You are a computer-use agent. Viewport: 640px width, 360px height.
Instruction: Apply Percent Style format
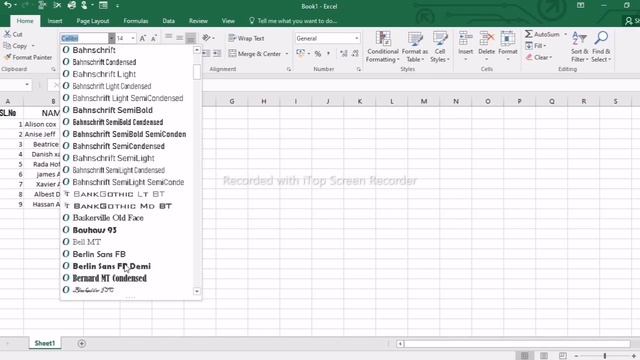pos(318,54)
